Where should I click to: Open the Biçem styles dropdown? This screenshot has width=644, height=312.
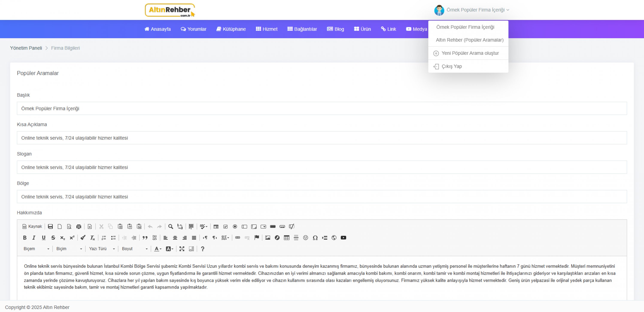(36, 249)
